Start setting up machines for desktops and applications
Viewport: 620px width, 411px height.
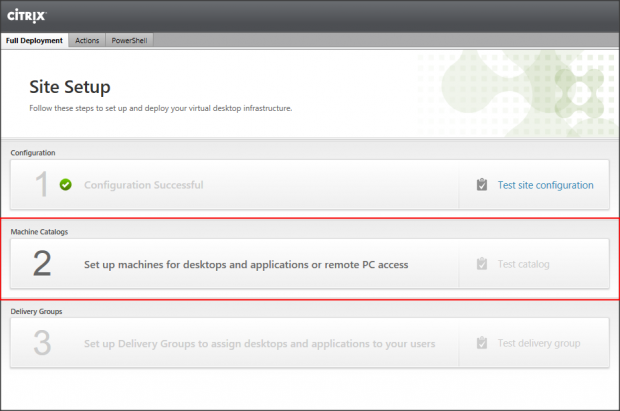[x=246, y=264]
